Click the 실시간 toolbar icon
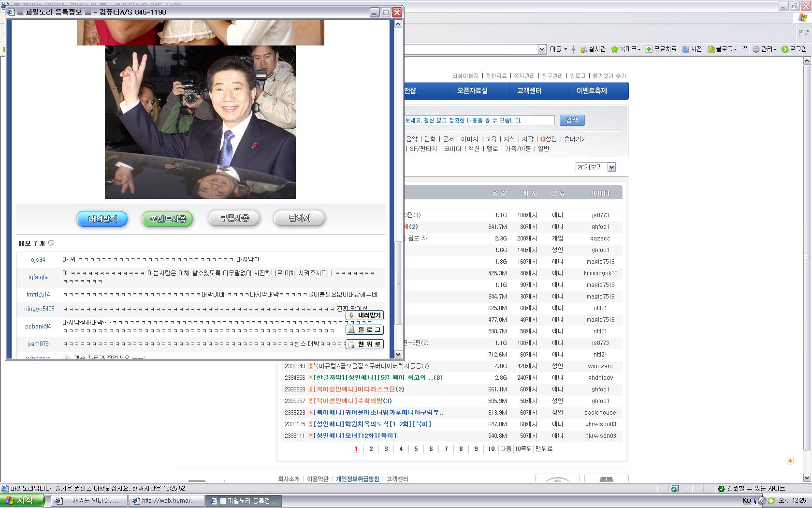 (x=583, y=49)
